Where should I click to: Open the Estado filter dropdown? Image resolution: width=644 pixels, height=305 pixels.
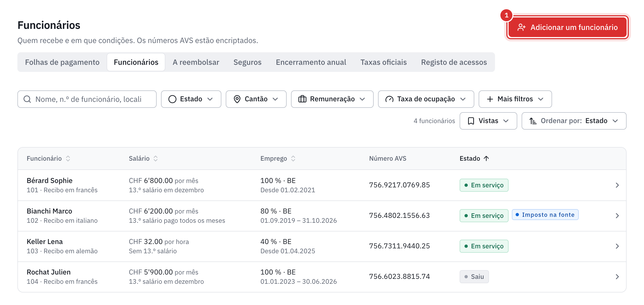tap(191, 99)
